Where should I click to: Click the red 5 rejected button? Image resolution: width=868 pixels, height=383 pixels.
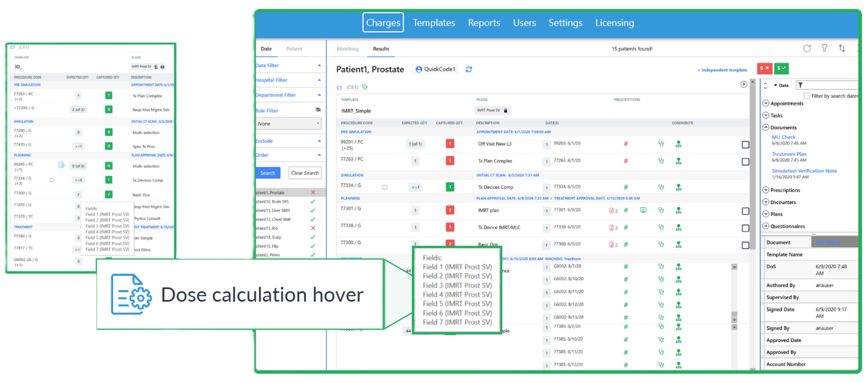click(765, 68)
